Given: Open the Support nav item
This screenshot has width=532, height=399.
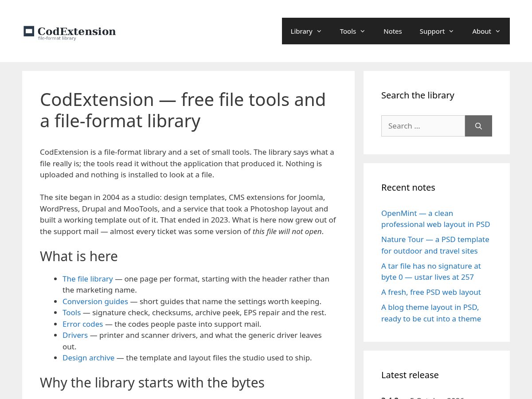Looking at the screenshot, I should tap(432, 31).
